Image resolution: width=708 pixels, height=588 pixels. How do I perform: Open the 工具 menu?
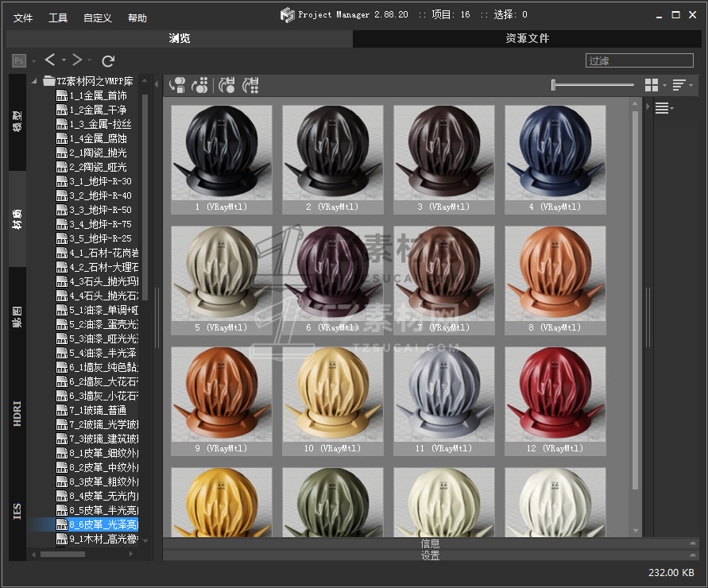pos(58,17)
